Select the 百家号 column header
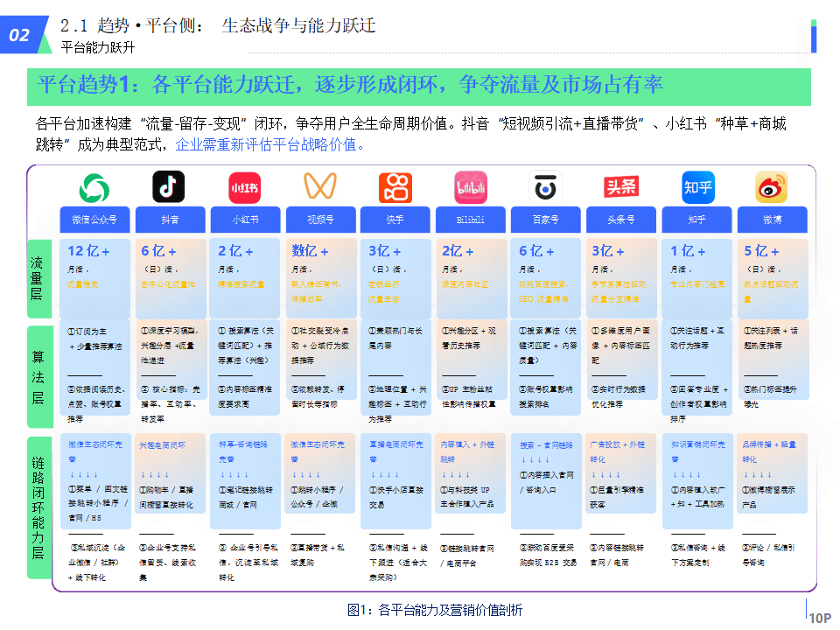Image resolution: width=840 pixels, height=630 pixels. pos(546,220)
